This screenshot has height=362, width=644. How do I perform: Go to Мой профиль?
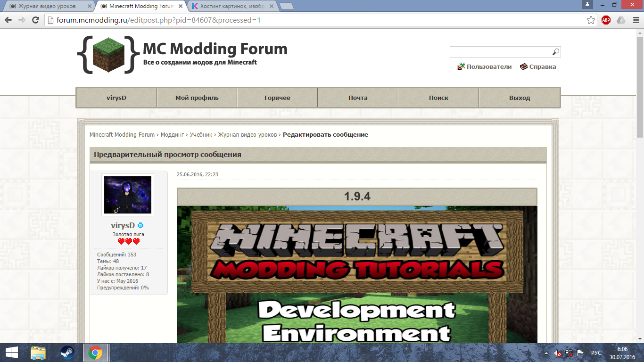(x=197, y=98)
